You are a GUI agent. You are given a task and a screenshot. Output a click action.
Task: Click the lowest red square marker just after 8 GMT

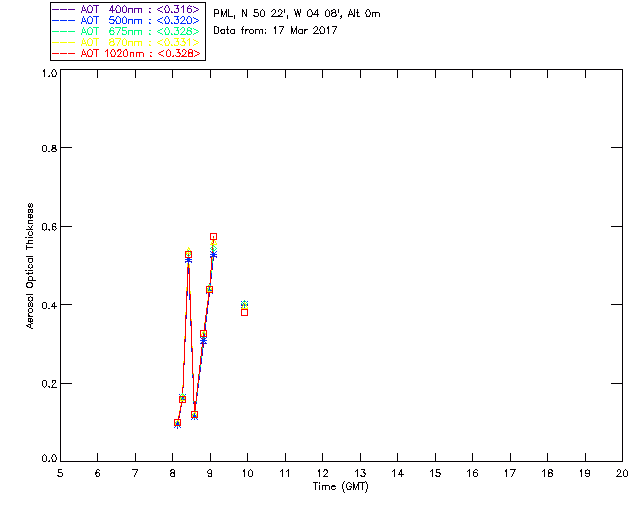coord(177,423)
